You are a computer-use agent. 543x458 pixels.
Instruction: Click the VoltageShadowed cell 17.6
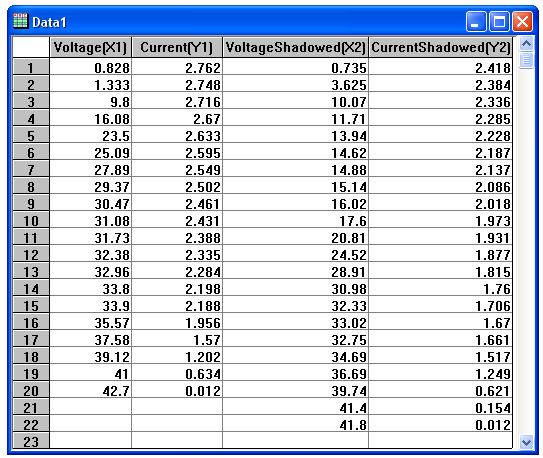[295, 220]
